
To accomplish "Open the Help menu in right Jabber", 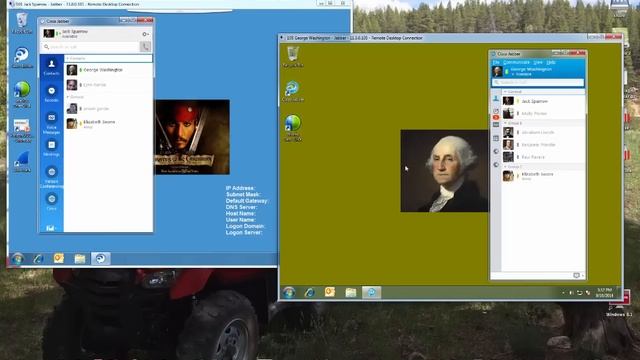I will pyautogui.click(x=551, y=62).
